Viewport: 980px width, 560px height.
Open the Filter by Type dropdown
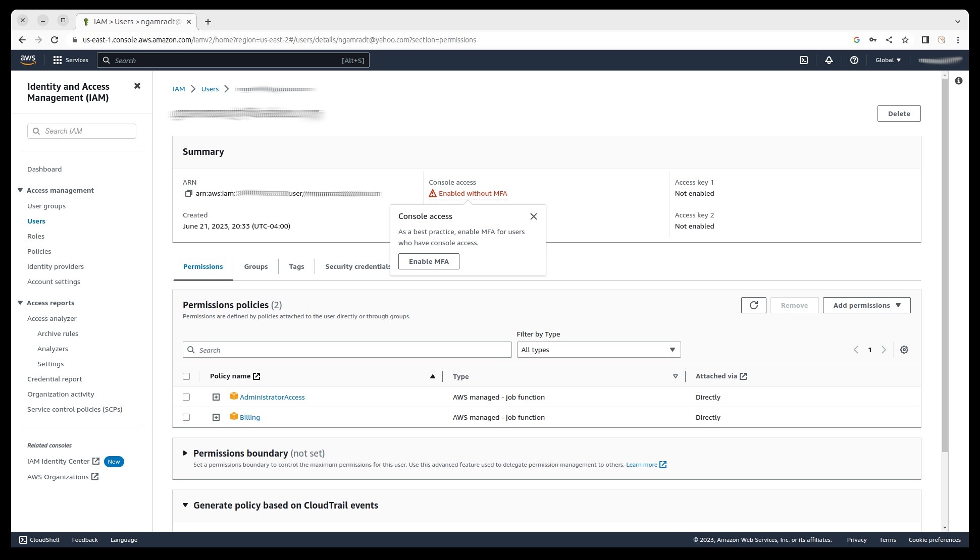pos(599,350)
